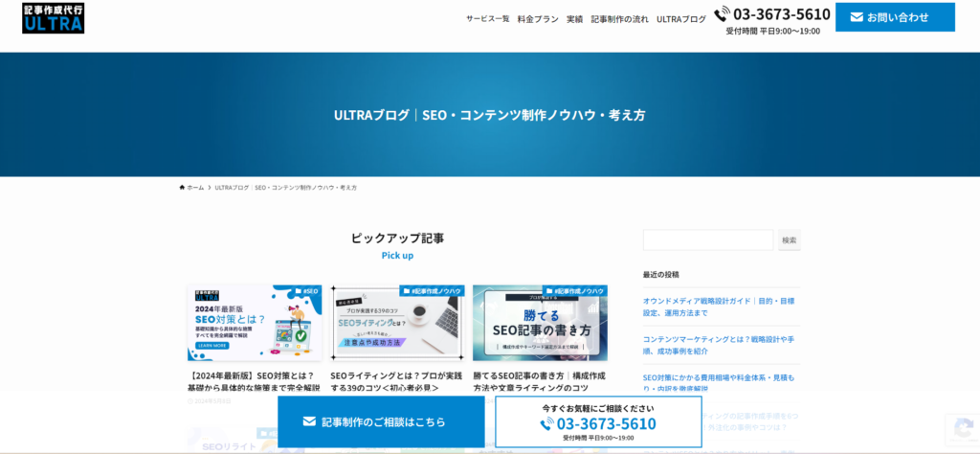Click the 記事作成代行 ULTRA logo

click(x=53, y=17)
